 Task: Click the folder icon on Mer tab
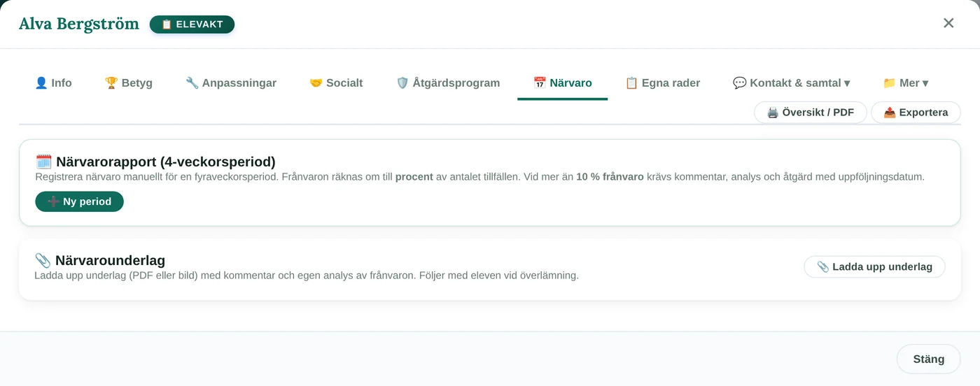(x=890, y=83)
